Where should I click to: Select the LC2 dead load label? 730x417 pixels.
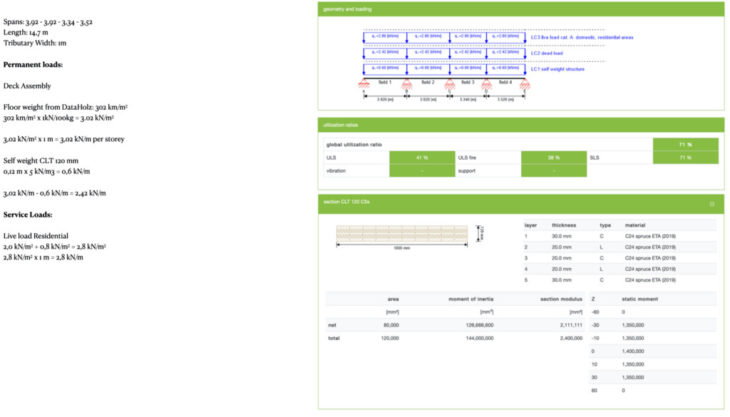550,51
